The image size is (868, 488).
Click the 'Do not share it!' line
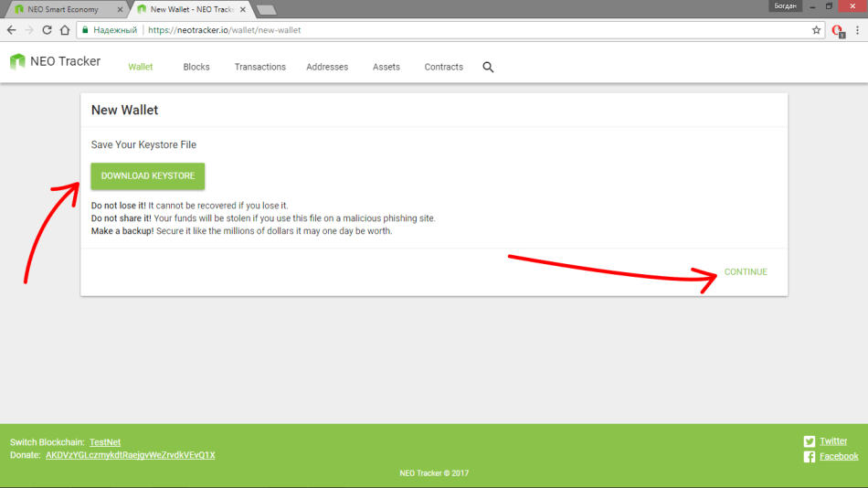pos(263,218)
